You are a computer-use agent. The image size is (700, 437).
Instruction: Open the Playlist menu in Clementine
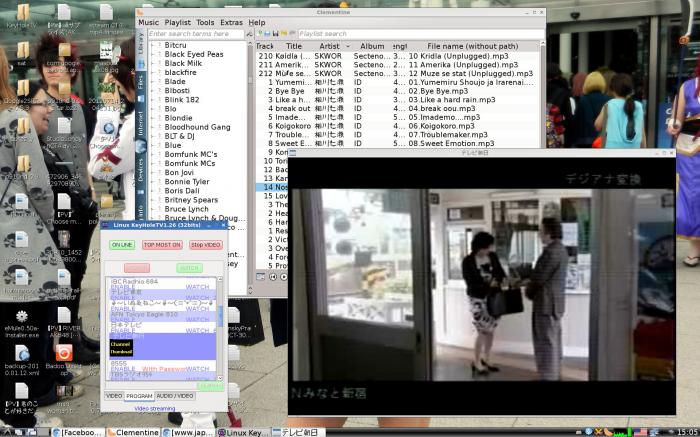pos(177,22)
